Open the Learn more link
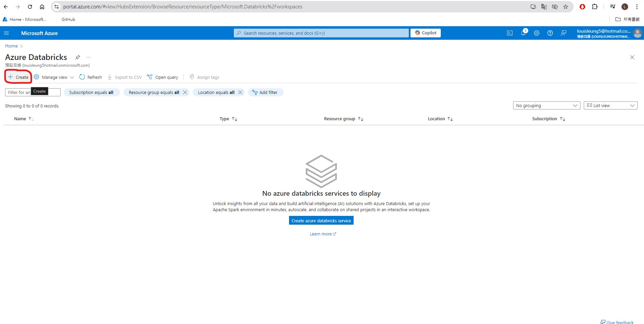 (321, 234)
